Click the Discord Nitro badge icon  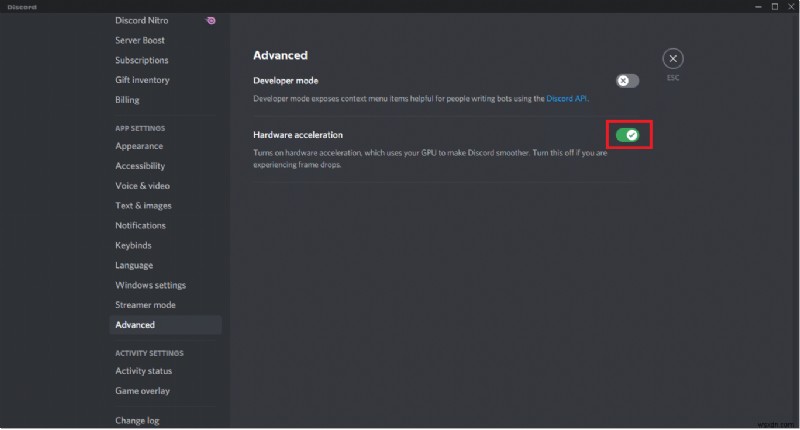tap(210, 20)
